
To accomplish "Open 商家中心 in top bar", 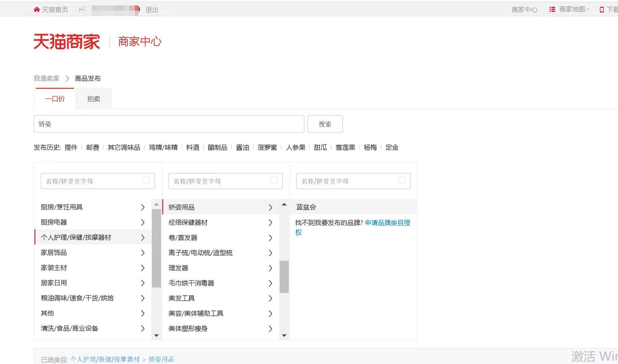I will [525, 9].
